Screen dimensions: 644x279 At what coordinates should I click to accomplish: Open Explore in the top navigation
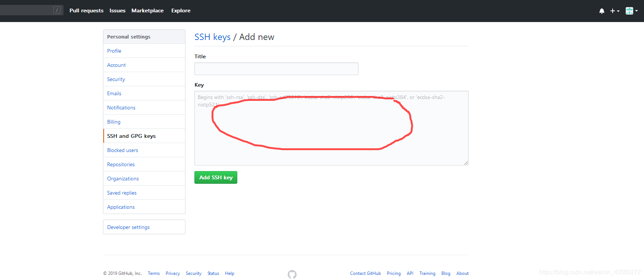coord(181,10)
